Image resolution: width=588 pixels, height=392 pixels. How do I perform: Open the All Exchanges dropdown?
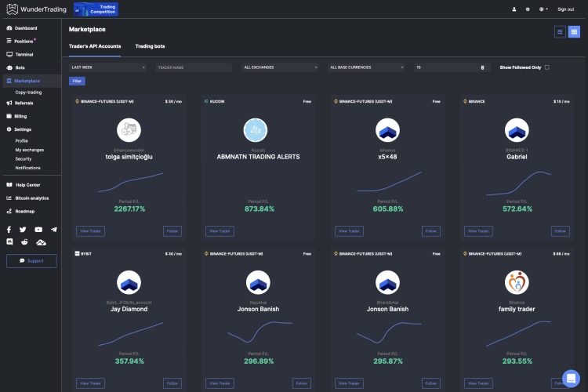point(280,67)
